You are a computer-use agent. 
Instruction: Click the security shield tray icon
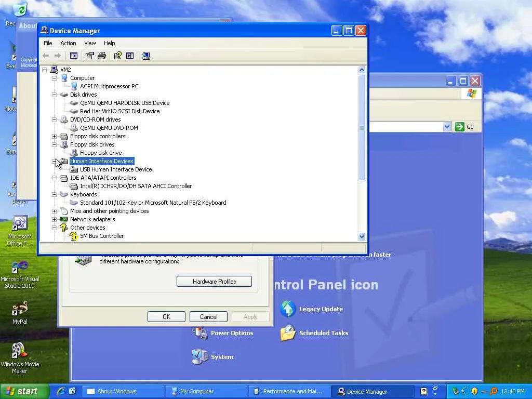pos(474,391)
